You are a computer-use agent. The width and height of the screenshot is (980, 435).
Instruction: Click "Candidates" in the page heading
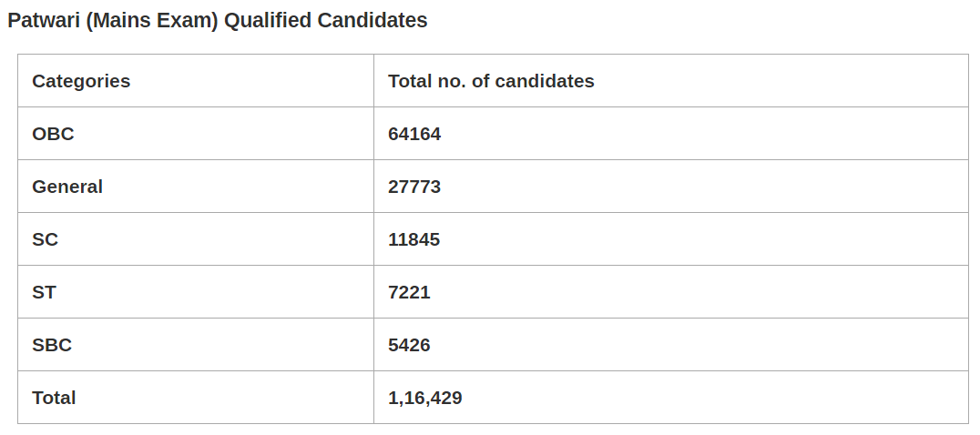372,20
